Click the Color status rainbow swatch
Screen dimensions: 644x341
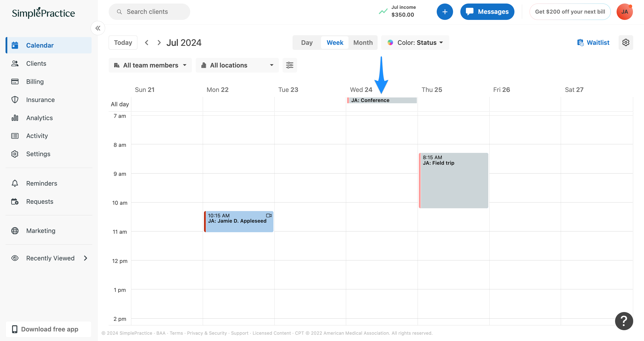click(x=390, y=43)
